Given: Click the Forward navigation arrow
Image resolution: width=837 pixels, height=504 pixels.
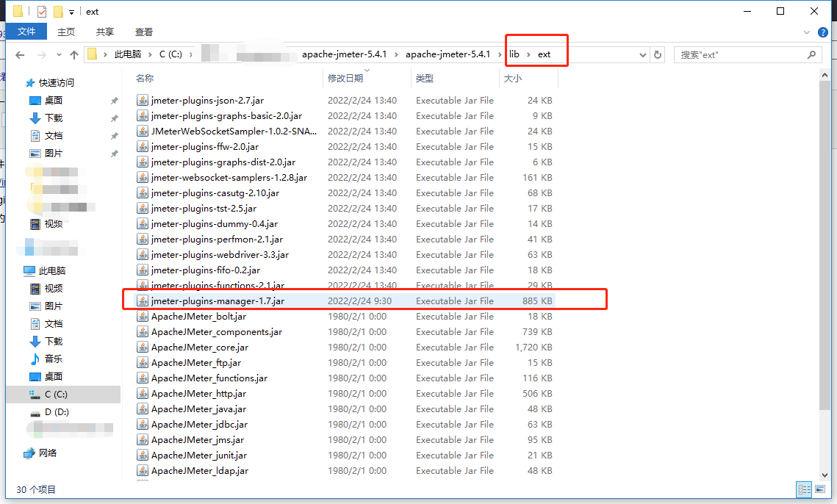Looking at the screenshot, I should [42, 54].
